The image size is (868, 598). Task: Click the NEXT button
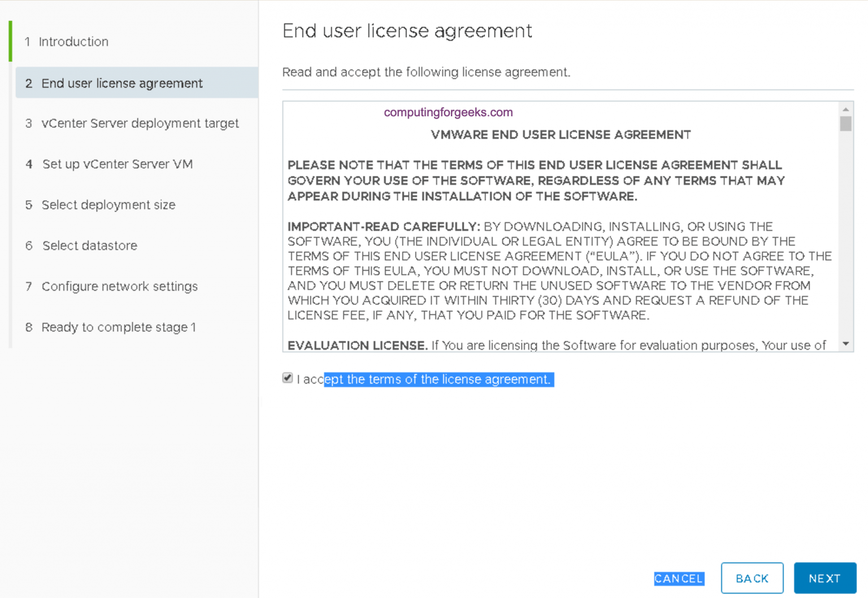tap(824, 578)
